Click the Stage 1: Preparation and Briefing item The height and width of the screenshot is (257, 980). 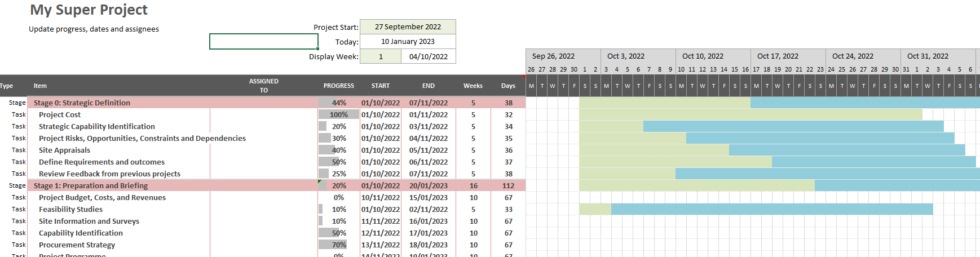91,186
